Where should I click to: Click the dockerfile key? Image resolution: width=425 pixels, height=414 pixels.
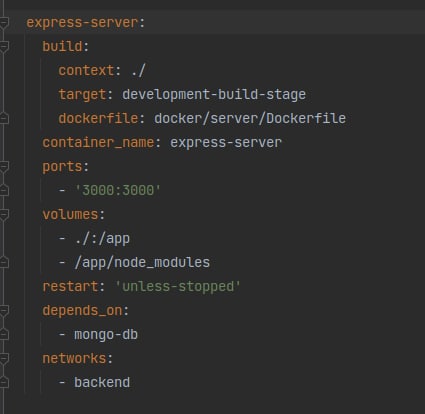coord(98,118)
